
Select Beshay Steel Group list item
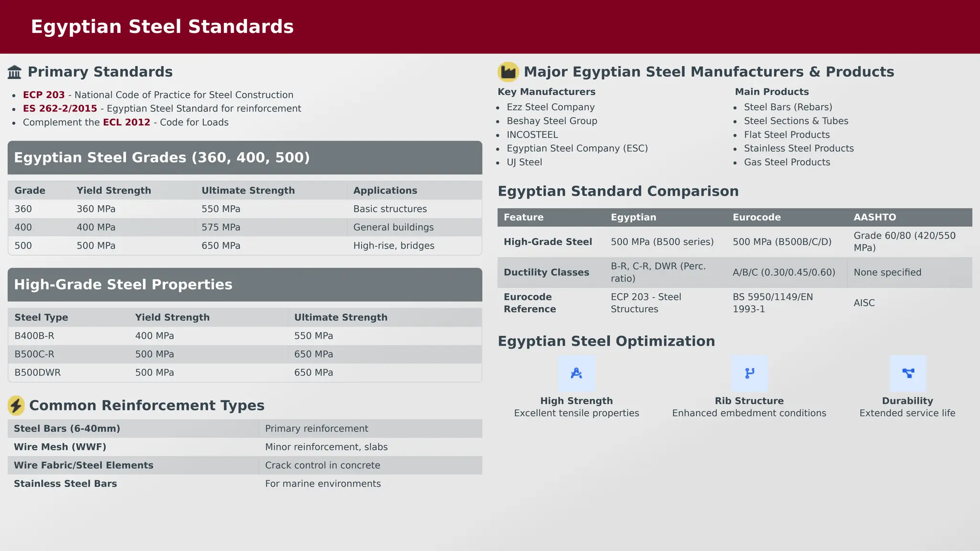click(x=552, y=121)
